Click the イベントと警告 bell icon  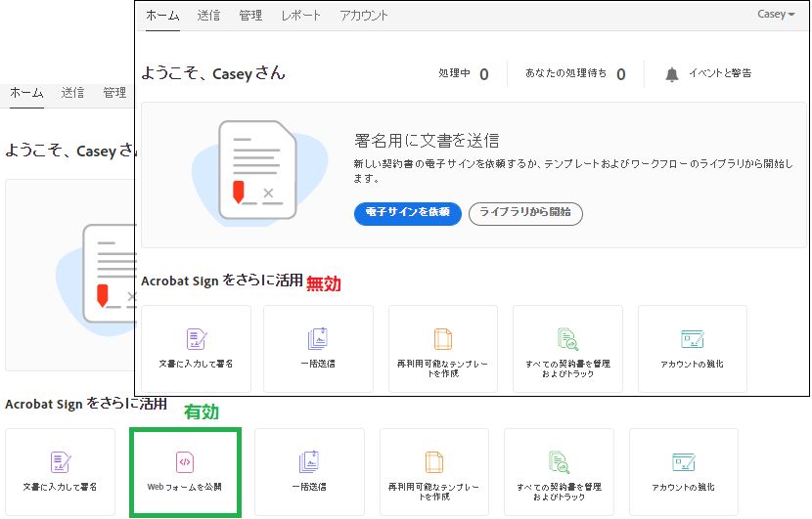pyautogui.click(x=672, y=74)
